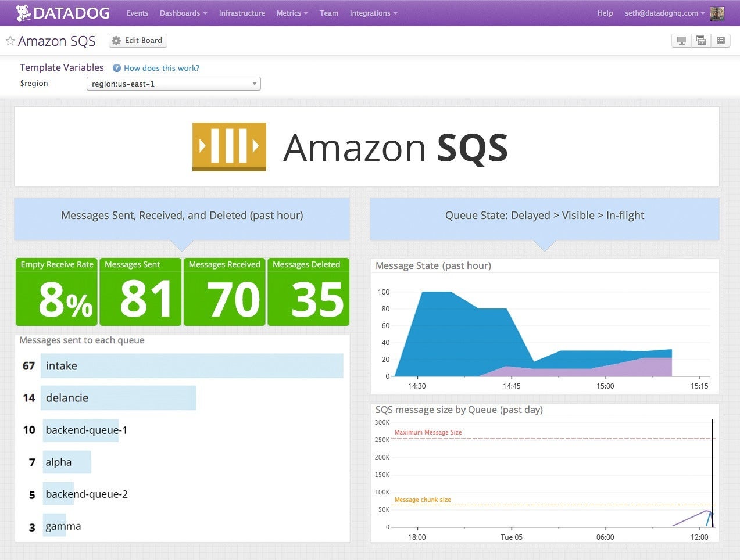Click the Datadog bulldog logo
Image resolution: width=740 pixels, height=560 pixels.
pos(23,12)
